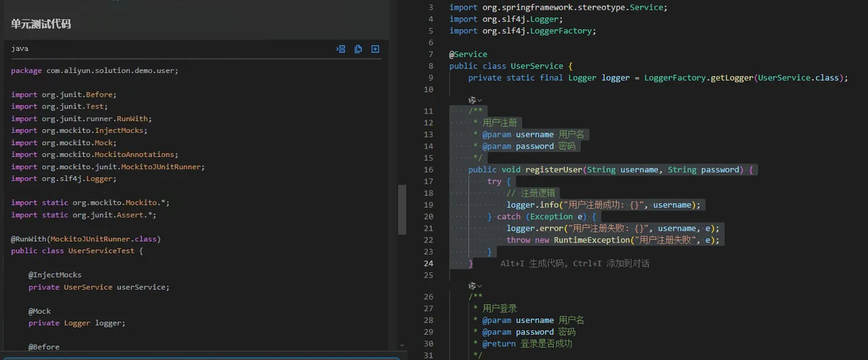Screen dimensions: 868x360
Task: Click '用户注册' Javadoc comment line
Action: tap(495, 123)
